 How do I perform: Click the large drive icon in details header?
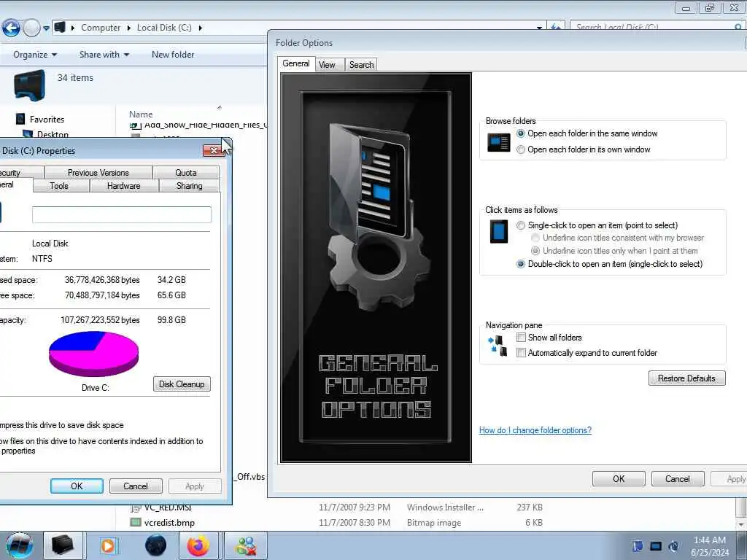(x=29, y=85)
